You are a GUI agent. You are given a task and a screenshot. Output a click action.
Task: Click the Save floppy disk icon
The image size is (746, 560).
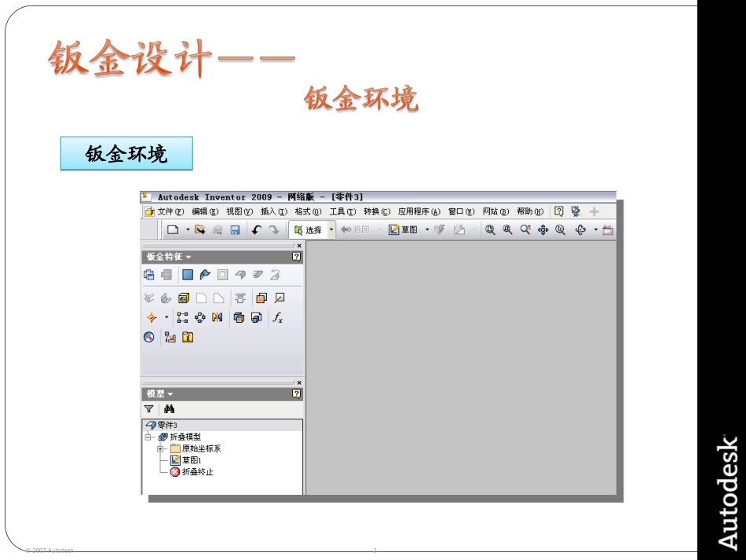point(235,230)
